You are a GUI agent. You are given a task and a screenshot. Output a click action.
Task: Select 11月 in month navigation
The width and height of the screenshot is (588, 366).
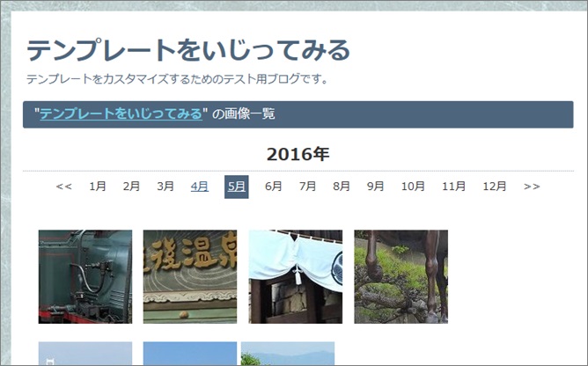coord(453,187)
